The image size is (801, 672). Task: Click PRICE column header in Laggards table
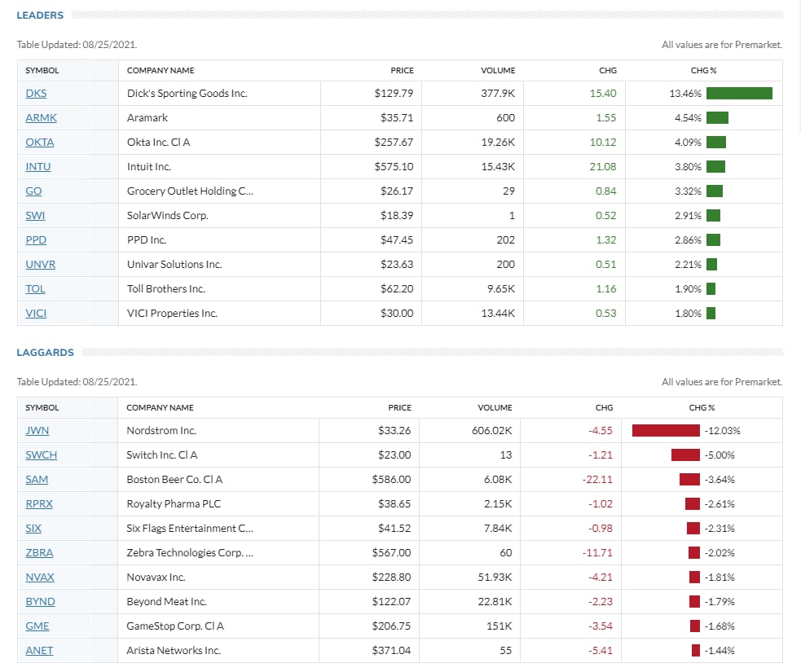click(x=399, y=408)
